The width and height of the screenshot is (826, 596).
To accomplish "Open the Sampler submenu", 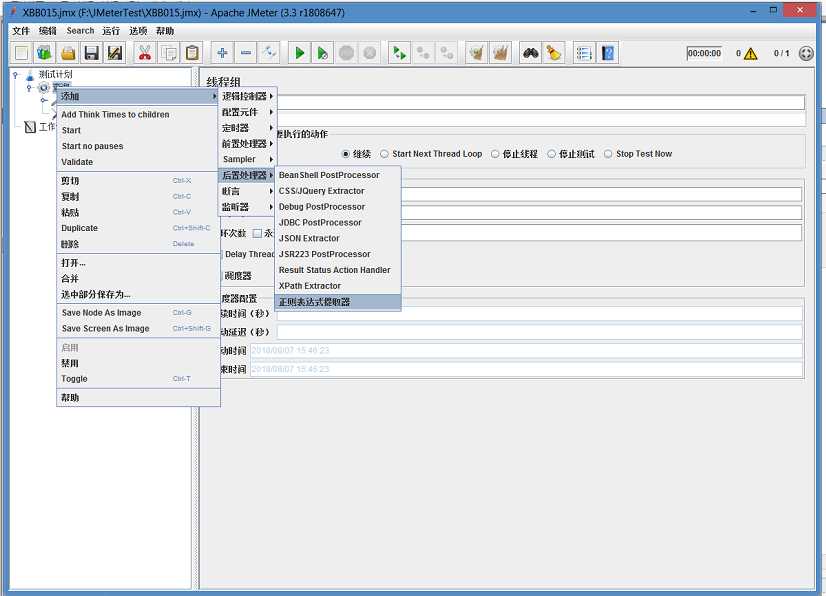I will [248, 159].
